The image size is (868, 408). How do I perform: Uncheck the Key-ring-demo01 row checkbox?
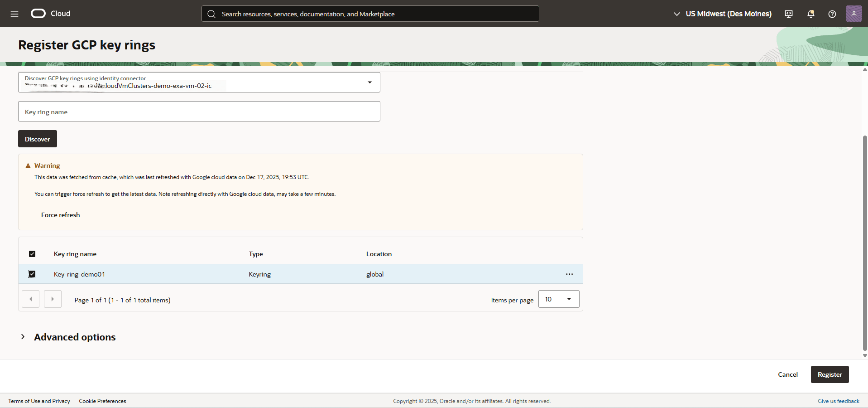pos(32,274)
